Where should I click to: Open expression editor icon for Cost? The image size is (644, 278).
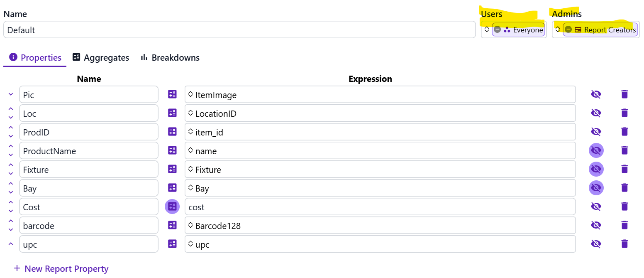pos(172,207)
